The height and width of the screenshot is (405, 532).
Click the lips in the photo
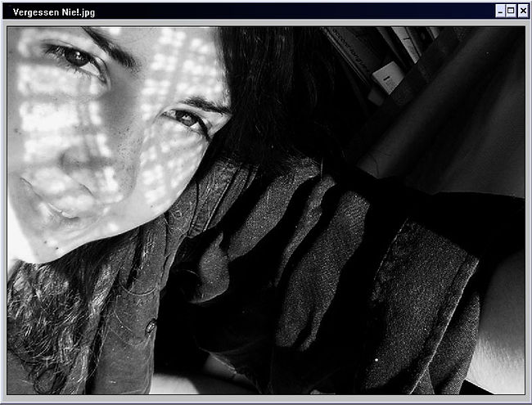47,210
